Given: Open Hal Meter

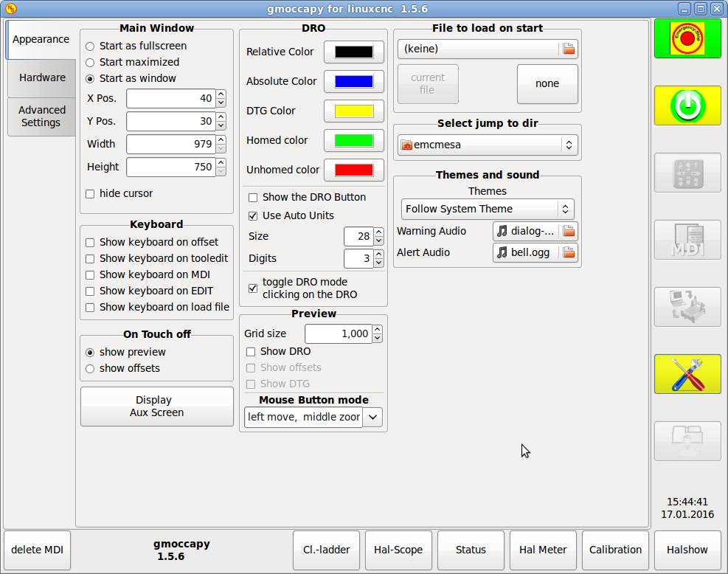Looking at the screenshot, I should click(x=543, y=550).
